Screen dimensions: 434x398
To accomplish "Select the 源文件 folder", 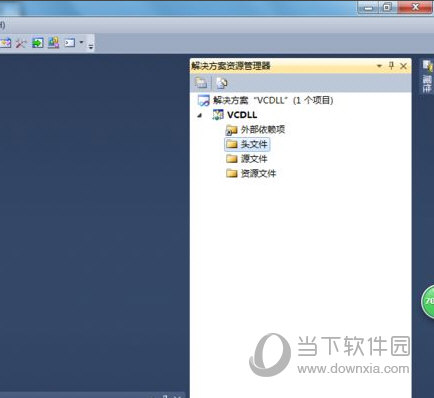I will coord(254,159).
